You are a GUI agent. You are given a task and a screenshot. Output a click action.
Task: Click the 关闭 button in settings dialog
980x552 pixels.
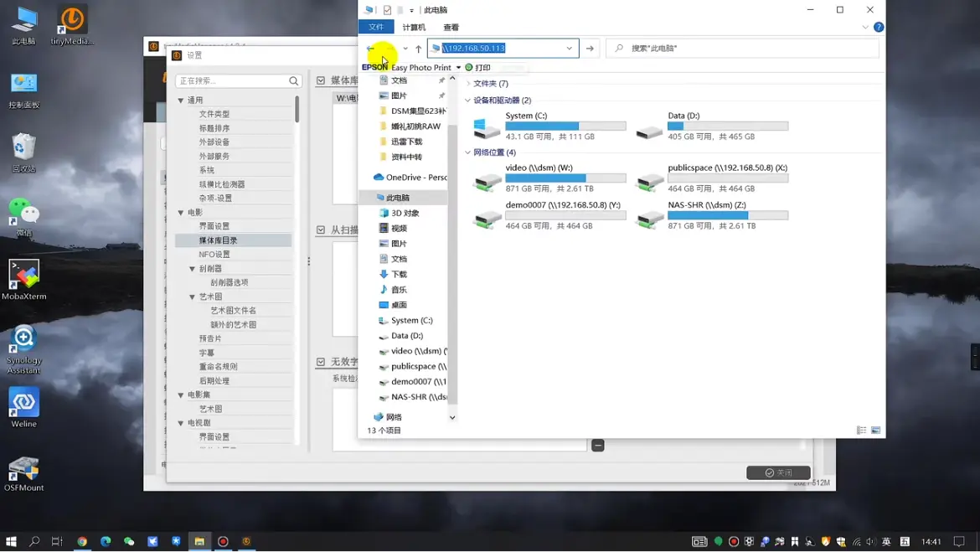[x=778, y=472]
